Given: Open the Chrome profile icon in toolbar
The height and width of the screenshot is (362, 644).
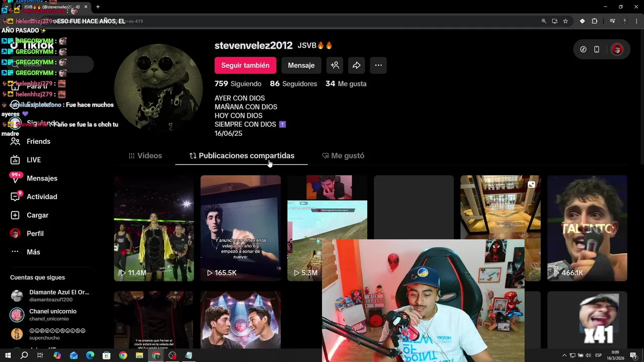Looking at the screenshot, I should 625,21.
